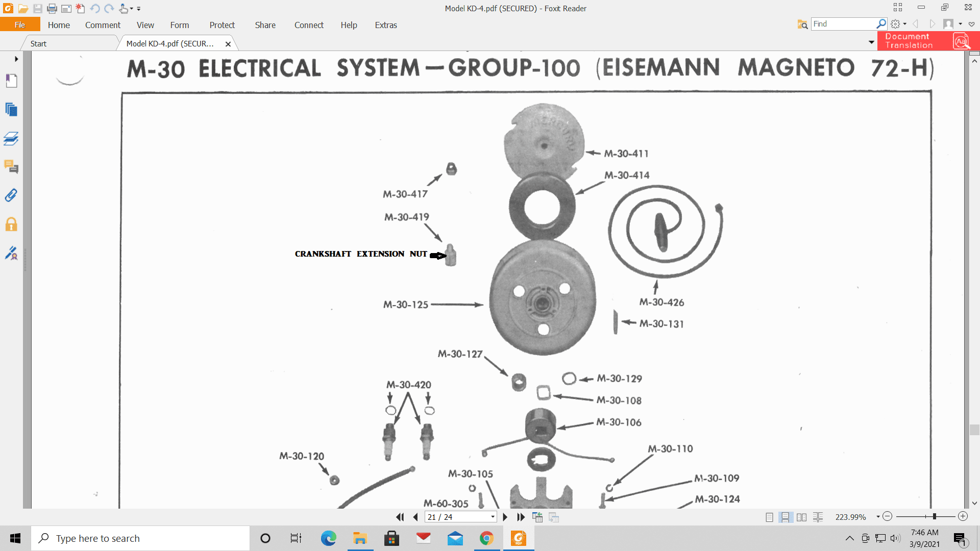
Task: Click the previous view icon in status bar
Action: [x=537, y=517]
